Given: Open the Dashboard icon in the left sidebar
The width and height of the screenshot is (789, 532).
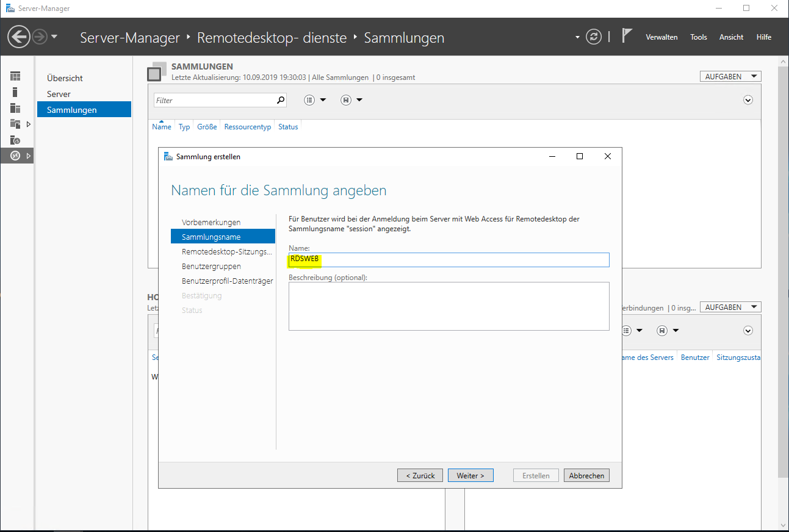Looking at the screenshot, I should [15, 76].
